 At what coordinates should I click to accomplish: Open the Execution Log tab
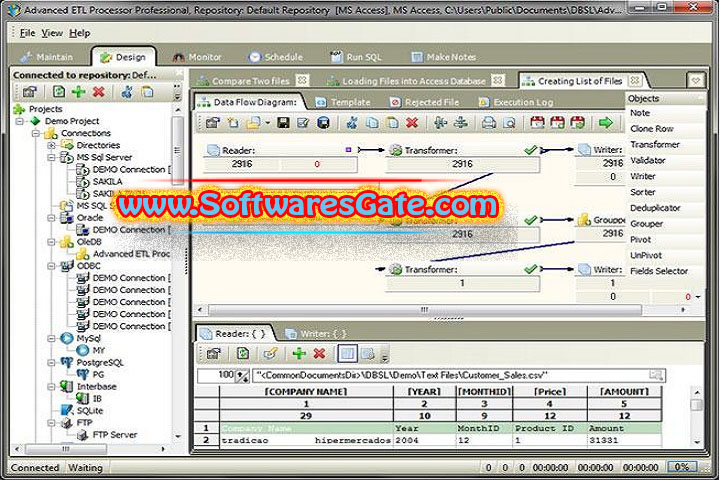click(516, 102)
